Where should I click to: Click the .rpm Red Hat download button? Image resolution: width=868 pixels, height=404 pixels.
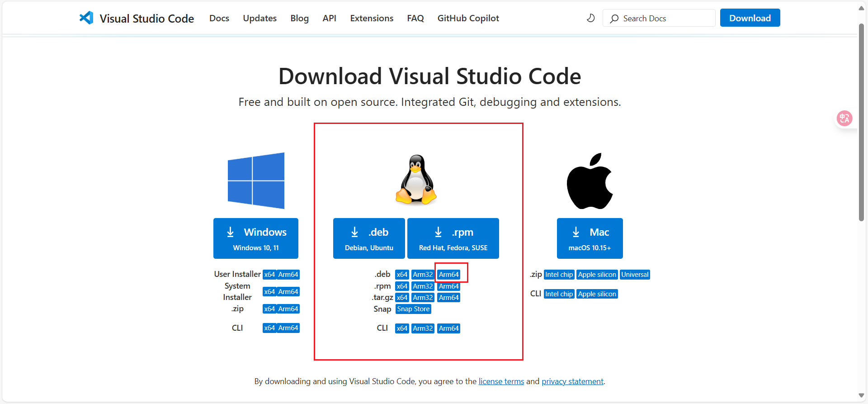point(453,238)
